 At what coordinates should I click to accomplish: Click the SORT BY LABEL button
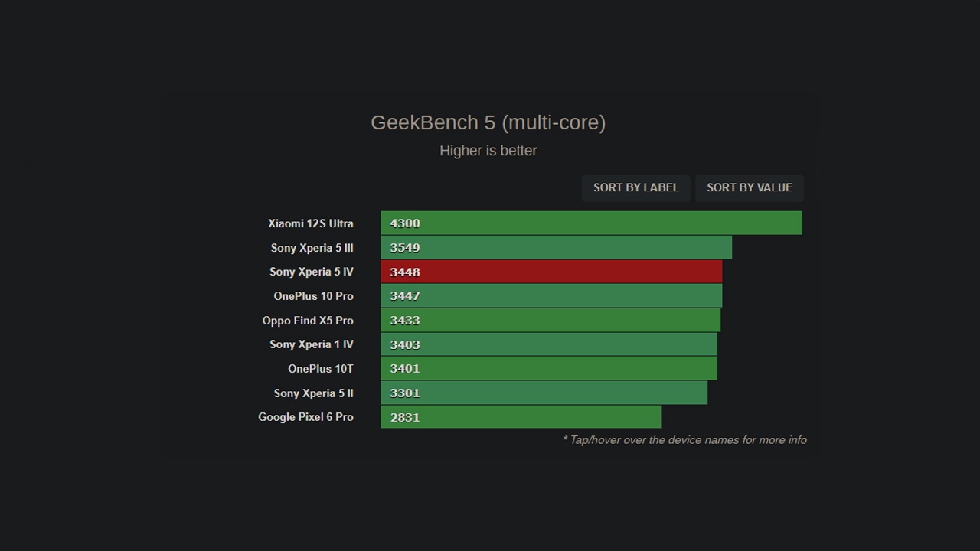tap(635, 188)
